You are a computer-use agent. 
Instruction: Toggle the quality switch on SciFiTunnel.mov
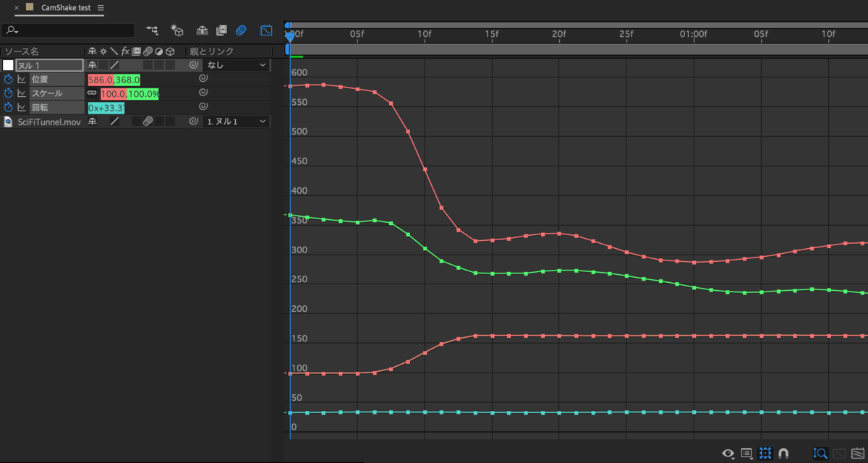point(114,122)
